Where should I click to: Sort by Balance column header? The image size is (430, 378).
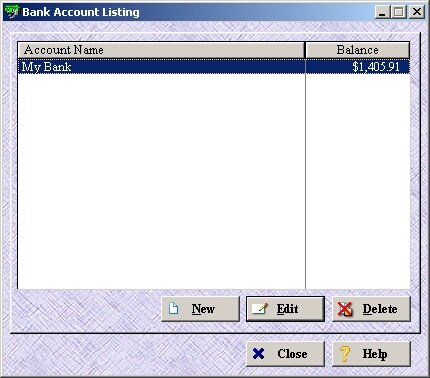(358, 50)
